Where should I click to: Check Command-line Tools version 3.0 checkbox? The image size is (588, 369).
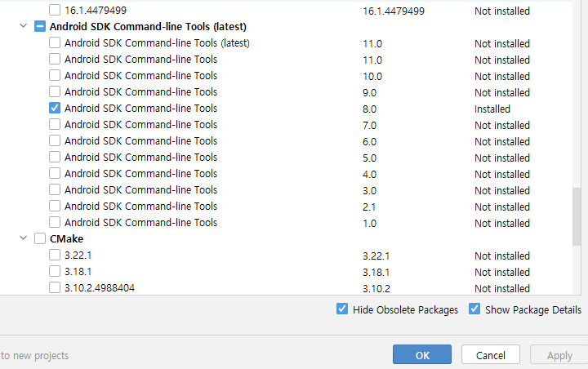coord(55,189)
